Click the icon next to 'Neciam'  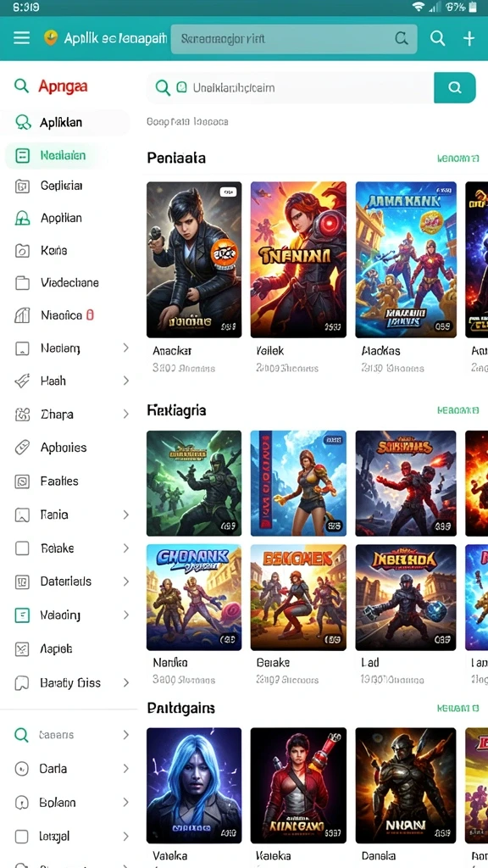[21, 348]
